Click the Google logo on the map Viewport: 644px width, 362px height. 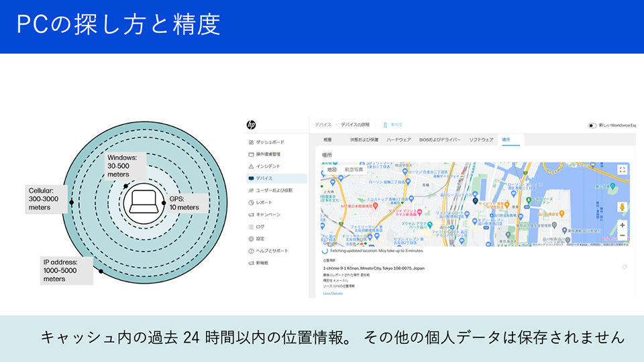(x=330, y=243)
